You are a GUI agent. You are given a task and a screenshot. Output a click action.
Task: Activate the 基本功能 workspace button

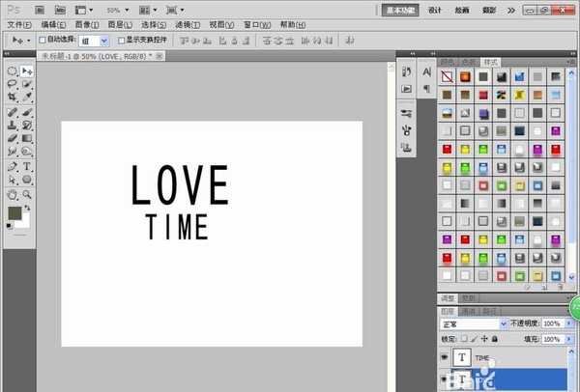point(398,9)
